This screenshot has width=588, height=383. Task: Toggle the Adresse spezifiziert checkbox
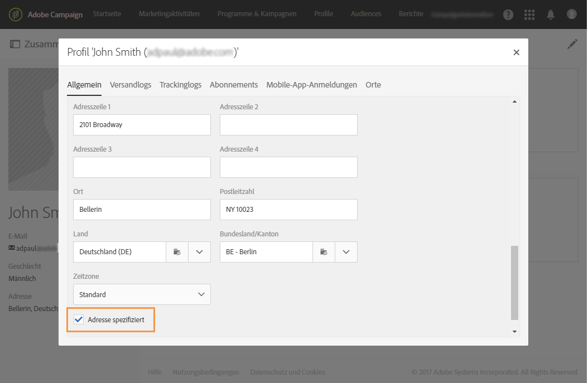[79, 319]
